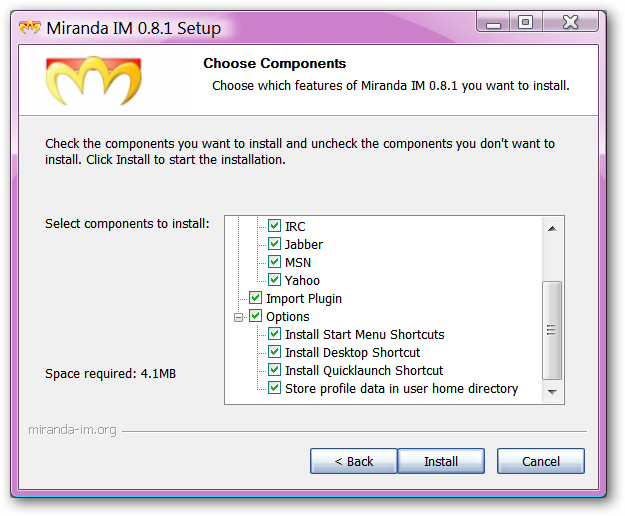
Task: Select the Yahoo label in the list
Action: (302, 281)
